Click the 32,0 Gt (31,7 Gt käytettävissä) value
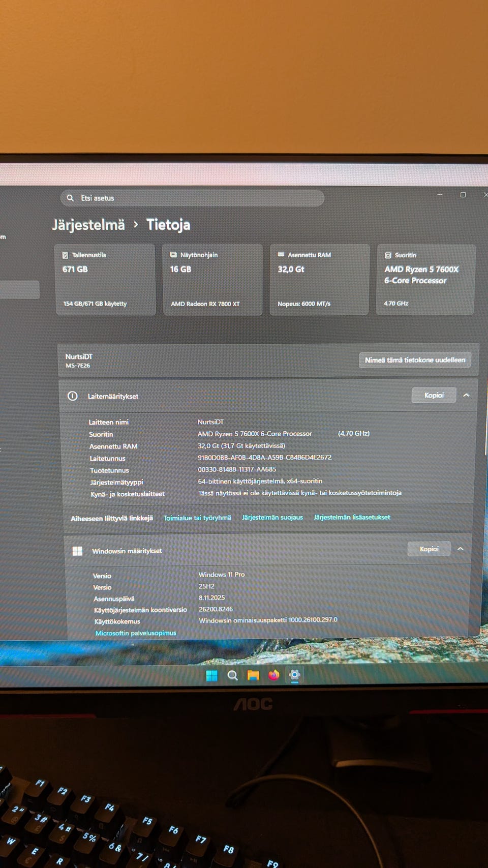 pos(241,445)
